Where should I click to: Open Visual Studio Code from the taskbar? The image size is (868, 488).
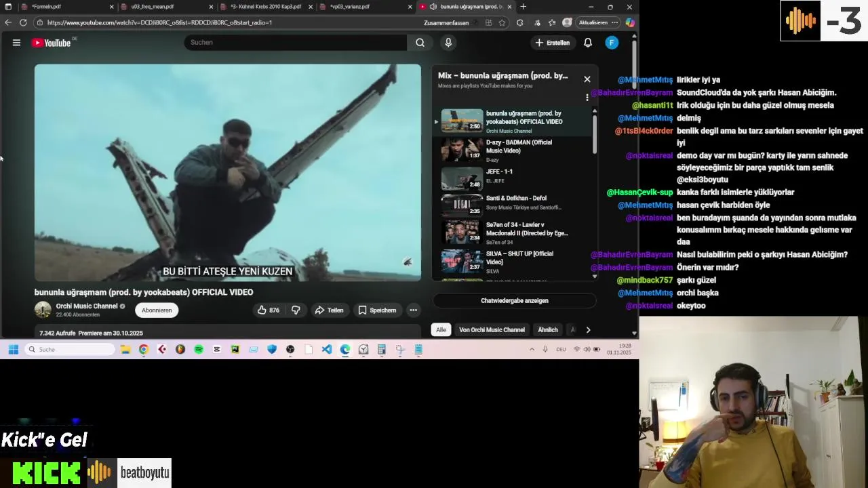click(327, 349)
